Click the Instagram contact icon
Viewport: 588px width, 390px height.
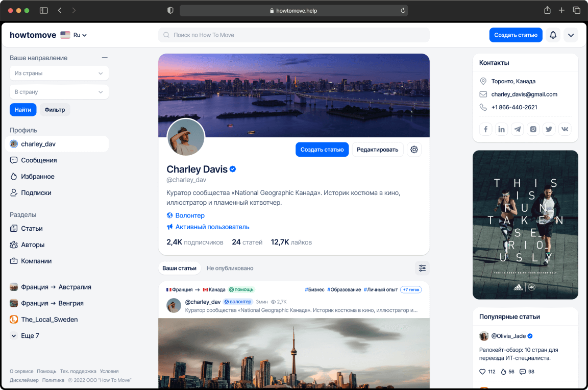pos(533,129)
